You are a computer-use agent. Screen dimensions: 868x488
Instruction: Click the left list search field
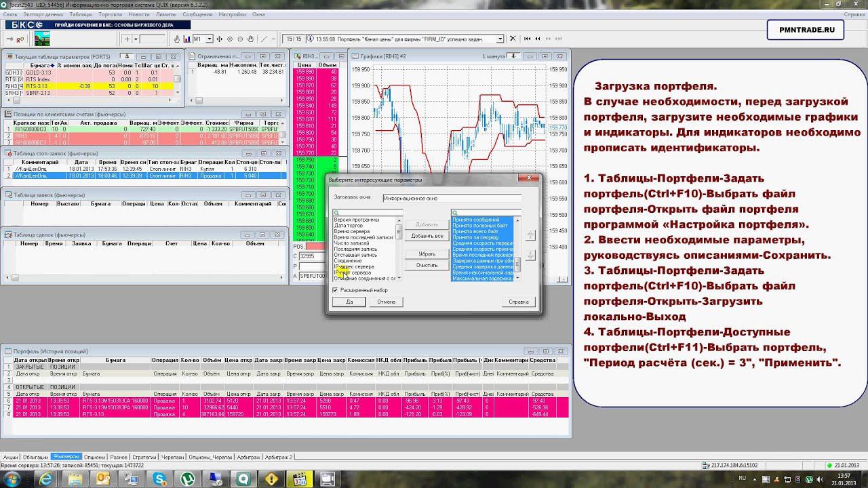pyautogui.click(x=368, y=213)
